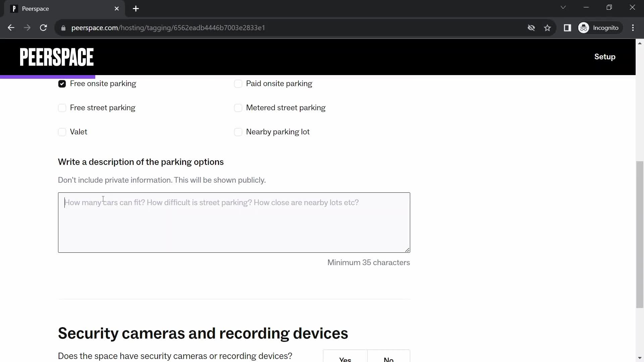This screenshot has width=644, height=362.
Task: Click the page refresh icon
Action: tap(43, 27)
